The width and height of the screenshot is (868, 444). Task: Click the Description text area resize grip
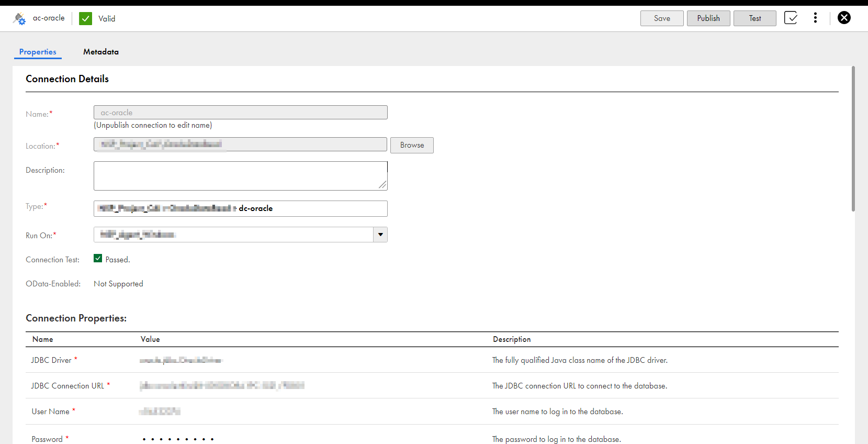(x=383, y=185)
